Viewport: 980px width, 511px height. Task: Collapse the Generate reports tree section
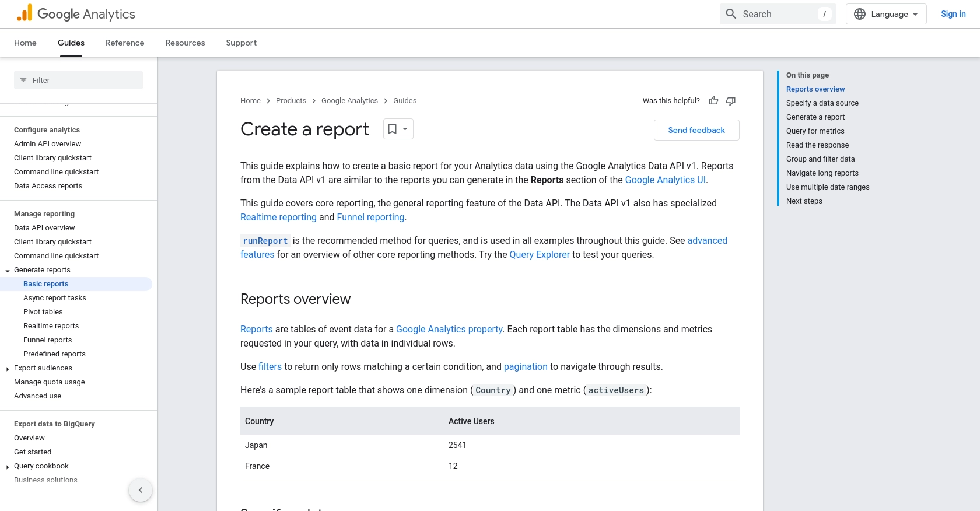pyautogui.click(x=8, y=271)
